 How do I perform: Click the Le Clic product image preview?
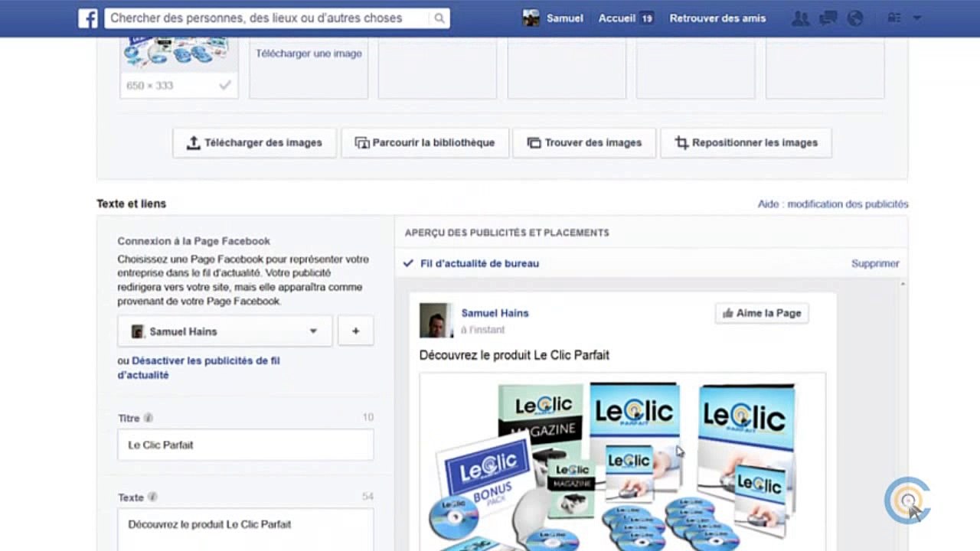click(x=622, y=462)
